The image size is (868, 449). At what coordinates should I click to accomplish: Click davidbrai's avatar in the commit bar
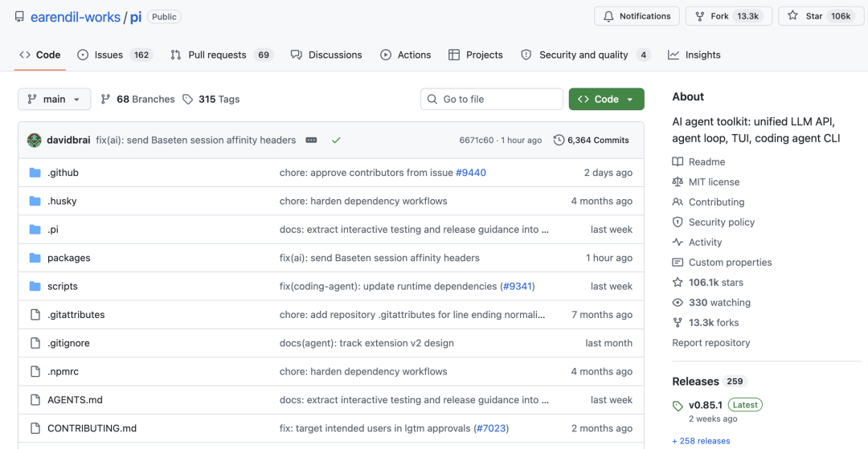coord(35,140)
